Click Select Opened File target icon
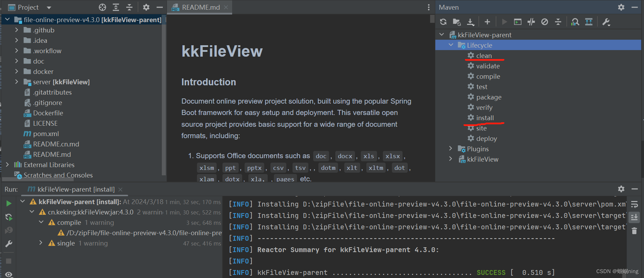644x278 pixels. (102, 7)
